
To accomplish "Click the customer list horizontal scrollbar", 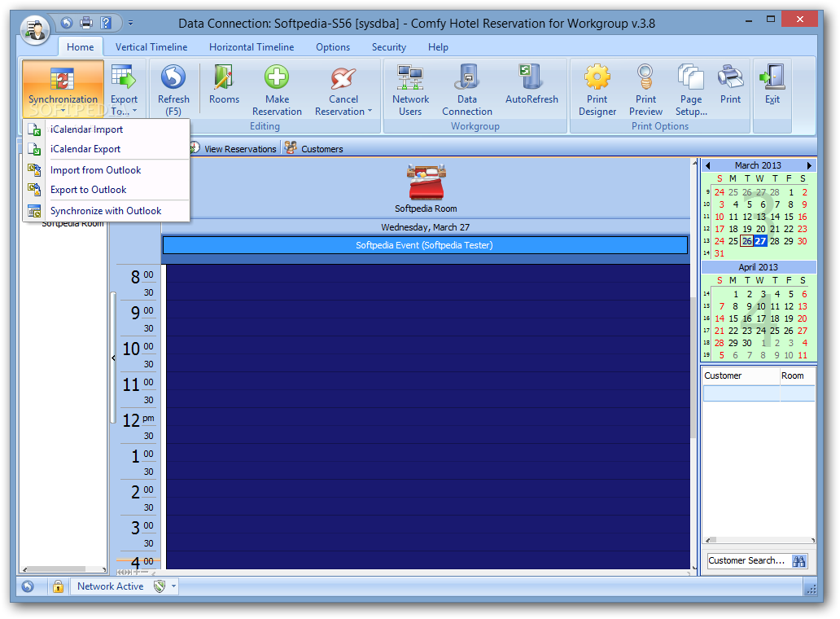I will tap(759, 540).
